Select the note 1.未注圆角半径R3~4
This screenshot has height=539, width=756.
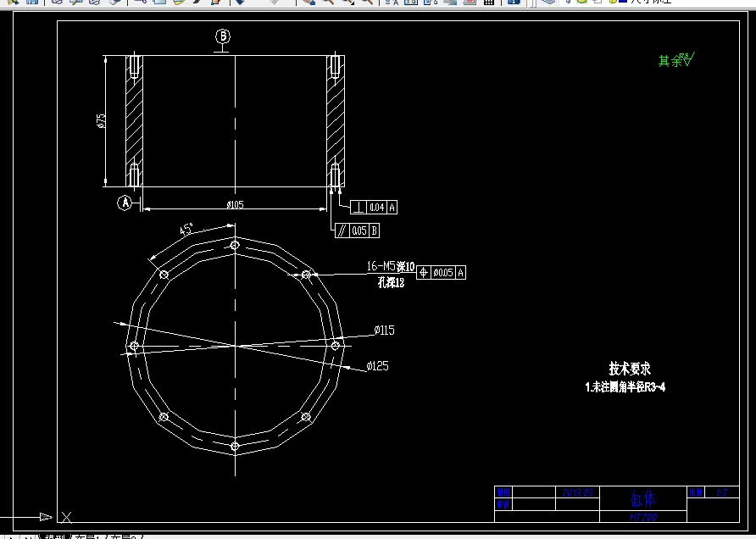pyautogui.click(x=625, y=386)
